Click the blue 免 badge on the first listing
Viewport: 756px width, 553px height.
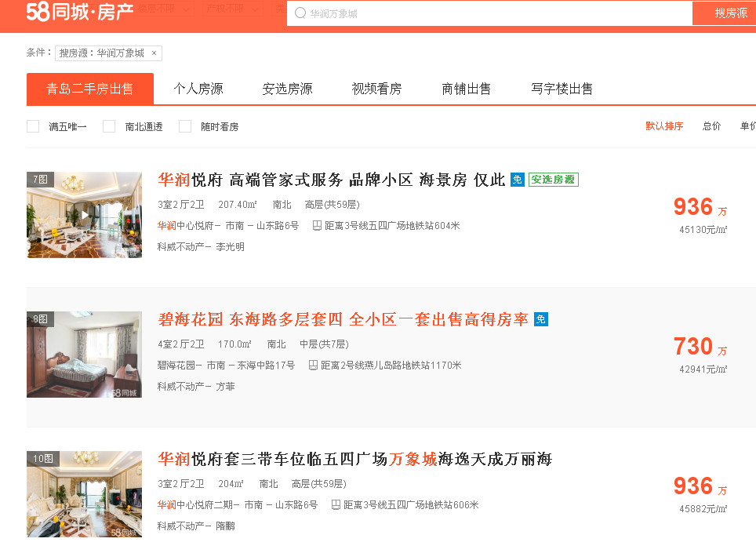[x=518, y=179]
